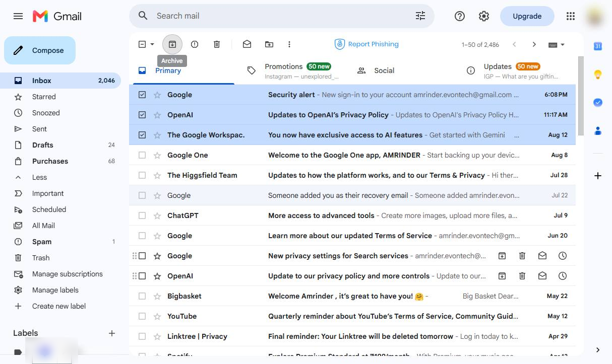Delete selected conversations with the toolbar trash icon
The image size is (612, 364).
[217, 44]
